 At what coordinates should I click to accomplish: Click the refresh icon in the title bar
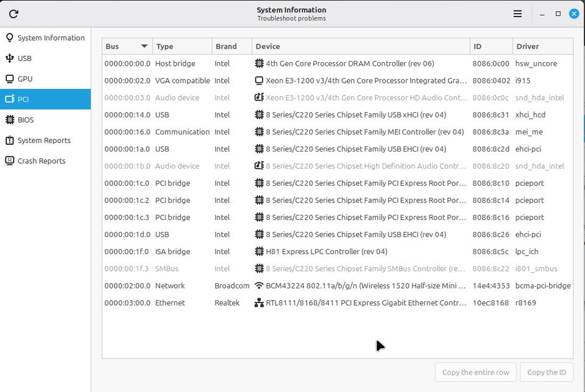(13, 14)
